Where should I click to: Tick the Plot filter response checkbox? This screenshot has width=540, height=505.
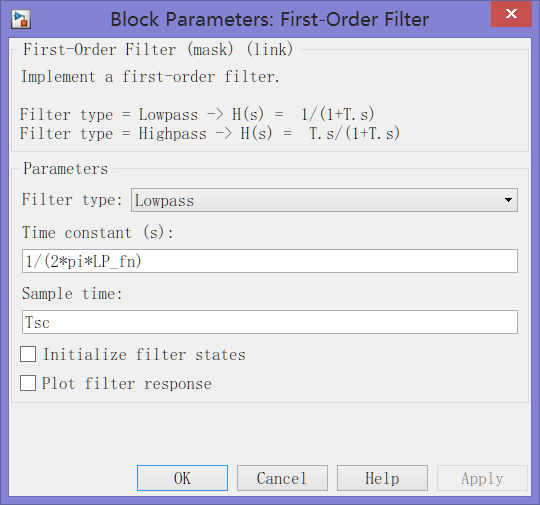(28, 383)
